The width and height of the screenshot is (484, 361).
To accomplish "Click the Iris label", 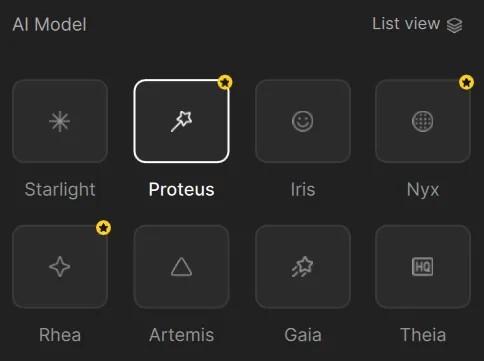I will pos(303,190).
